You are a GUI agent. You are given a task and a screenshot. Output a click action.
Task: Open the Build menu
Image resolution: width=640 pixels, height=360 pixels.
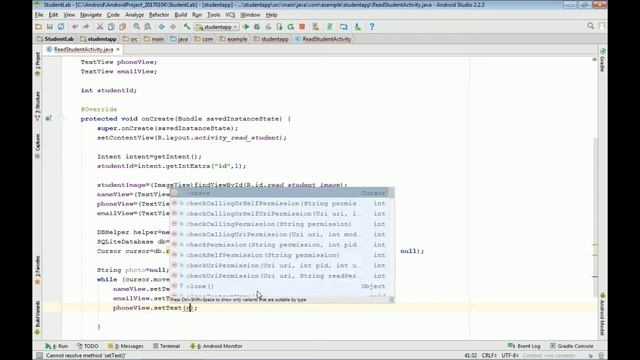180,15
